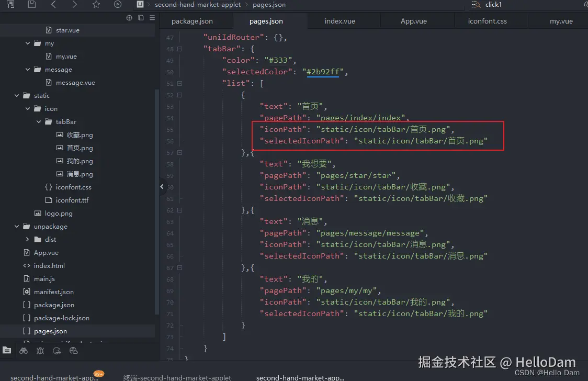Click pages.json in the breadcrumb path

(269, 5)
